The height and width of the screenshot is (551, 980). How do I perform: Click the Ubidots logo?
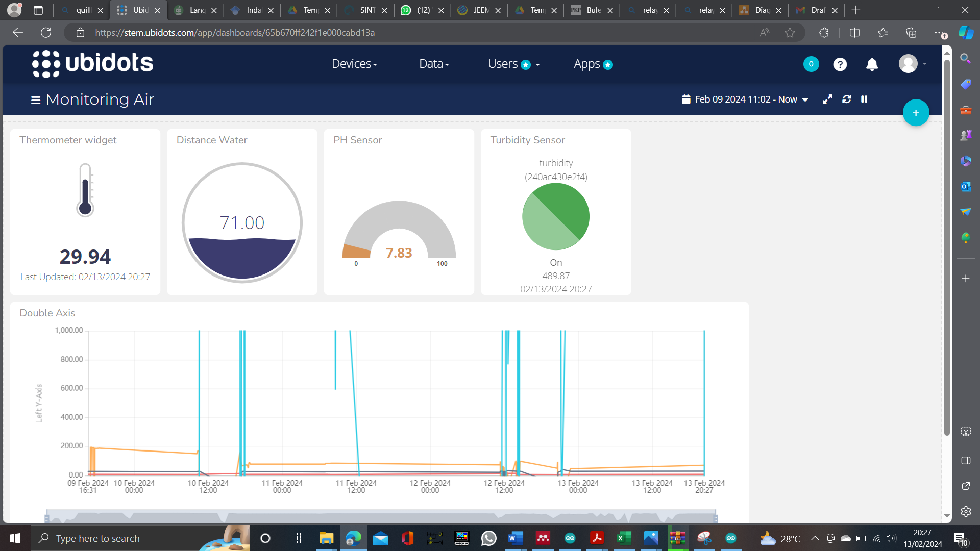[92, 64]
